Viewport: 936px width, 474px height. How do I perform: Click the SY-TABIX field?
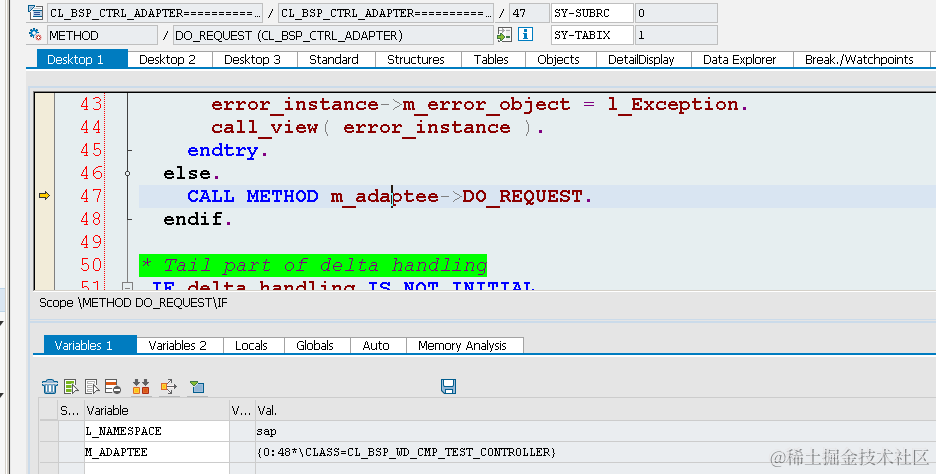[x=592, y=35]
